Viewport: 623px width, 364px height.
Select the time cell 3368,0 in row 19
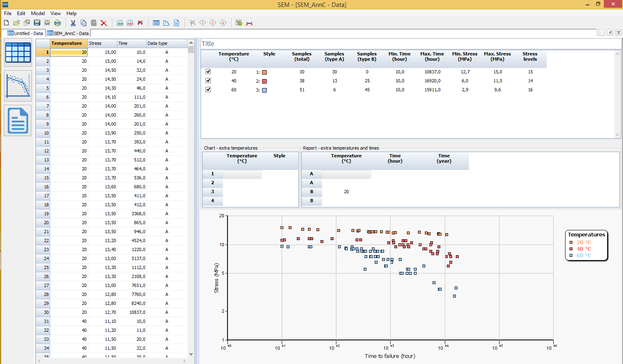click(132, 214)
